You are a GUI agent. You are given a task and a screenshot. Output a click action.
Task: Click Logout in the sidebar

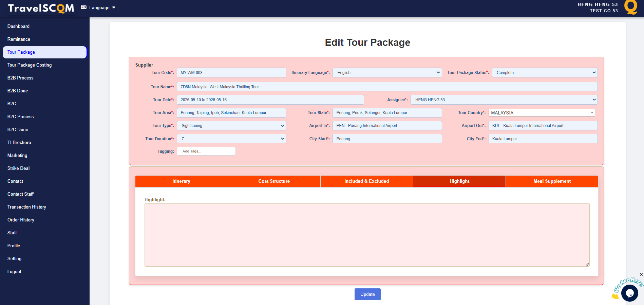pos(14,272)
